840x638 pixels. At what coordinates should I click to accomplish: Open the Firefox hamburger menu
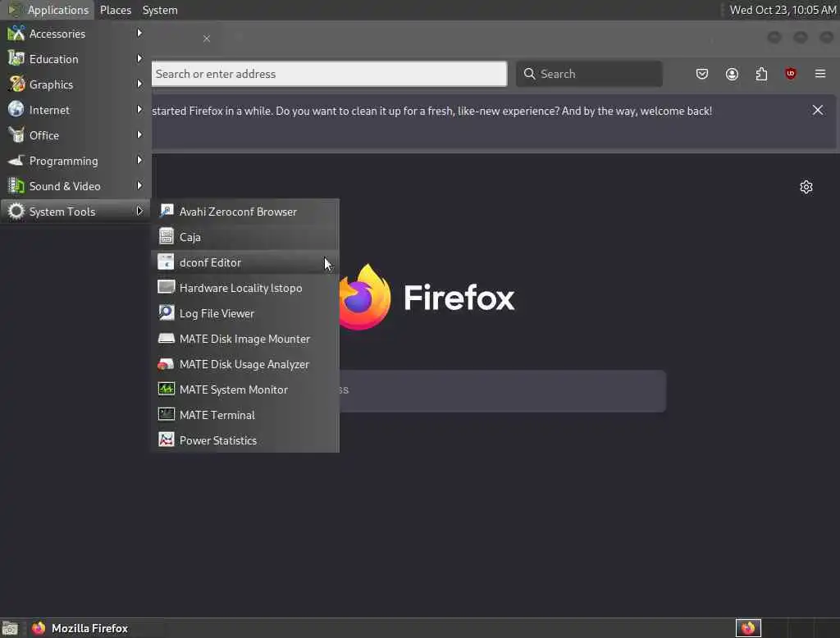(x=819, y=74)
